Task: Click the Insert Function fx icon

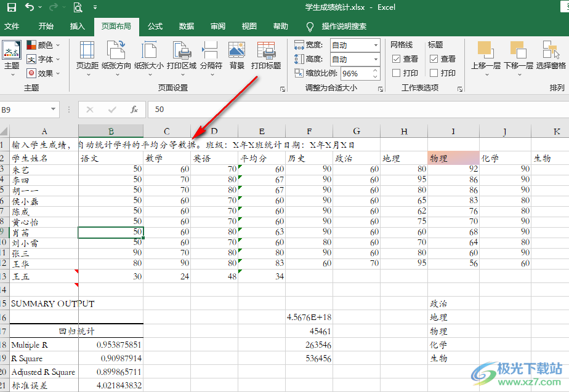Action: coord(134,110)
